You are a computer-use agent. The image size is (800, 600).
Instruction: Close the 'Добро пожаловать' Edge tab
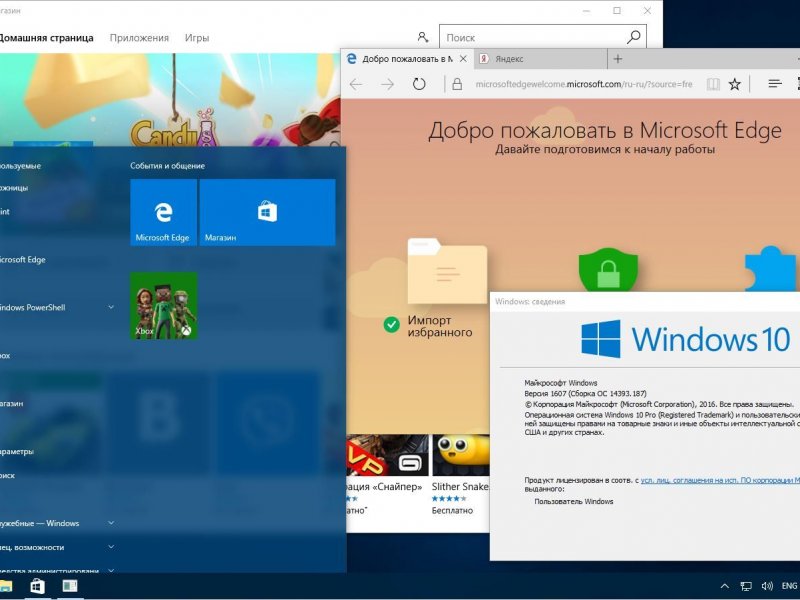463,59
